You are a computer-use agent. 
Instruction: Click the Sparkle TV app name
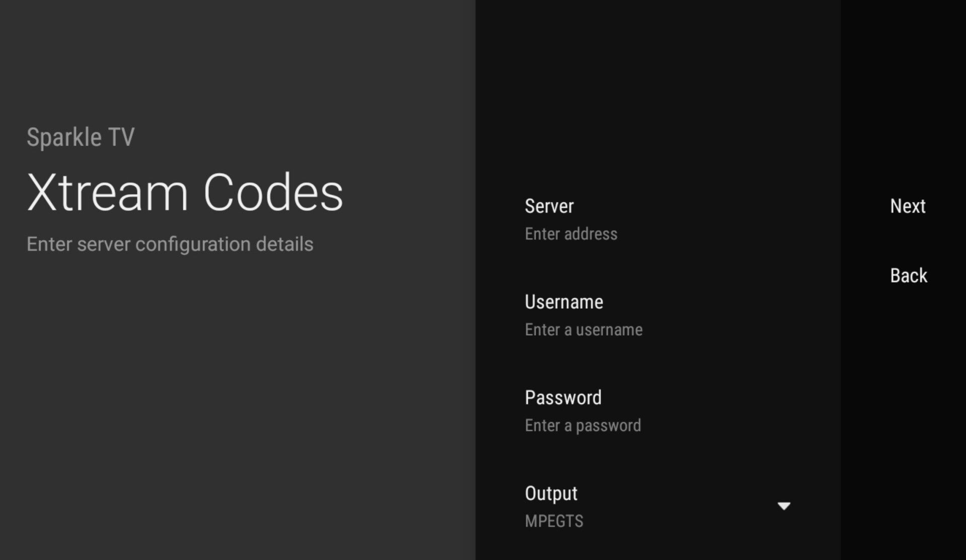point(81,137)
